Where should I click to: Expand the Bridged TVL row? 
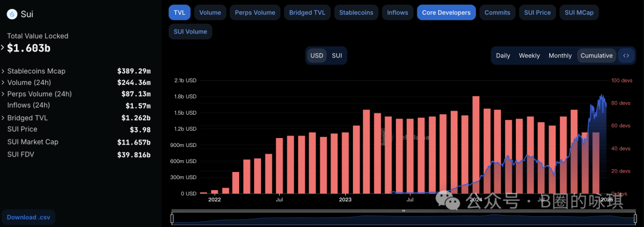pyautogui.click(x=3, y=118)
